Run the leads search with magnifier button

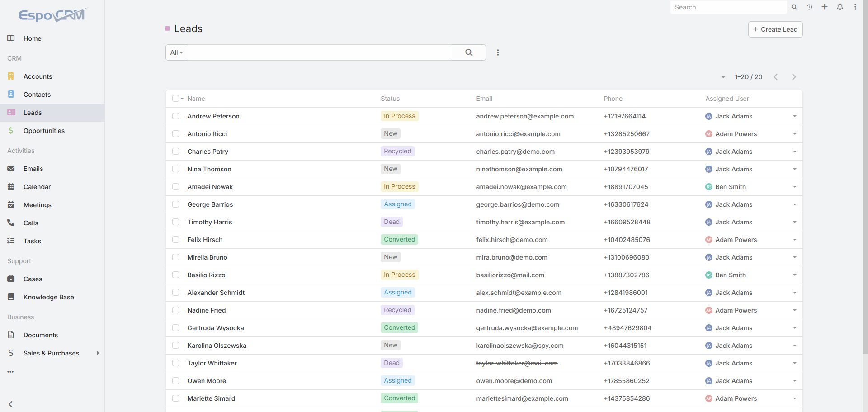469,52
